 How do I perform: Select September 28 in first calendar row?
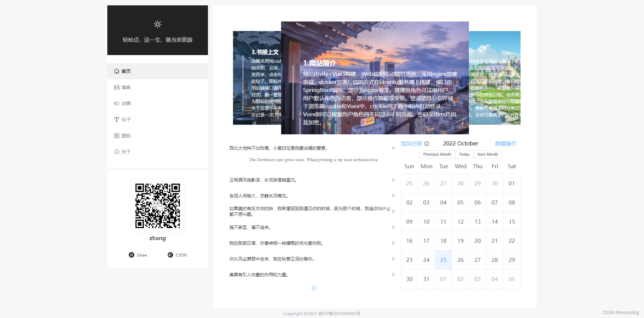click(x=461, y=183)
